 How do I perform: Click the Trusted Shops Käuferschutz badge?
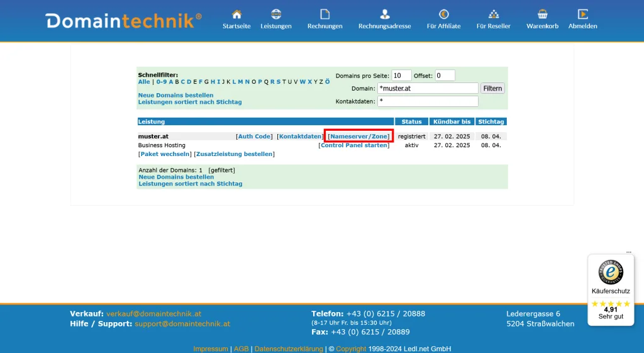tap(611, 289)
